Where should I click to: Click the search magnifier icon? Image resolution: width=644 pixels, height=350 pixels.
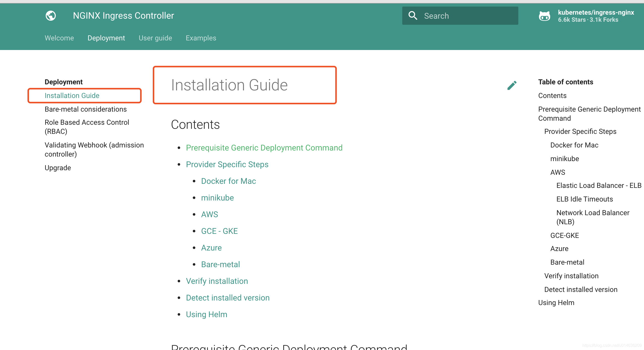click(413, 16)
